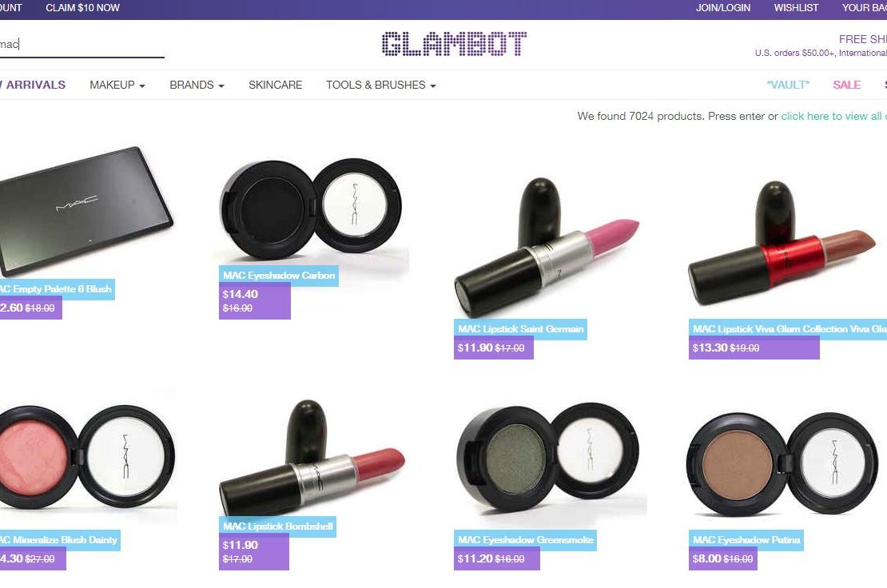The image size is (887, 588).
Task: Go to the SKINCARE section
Action: coord(276,85)
